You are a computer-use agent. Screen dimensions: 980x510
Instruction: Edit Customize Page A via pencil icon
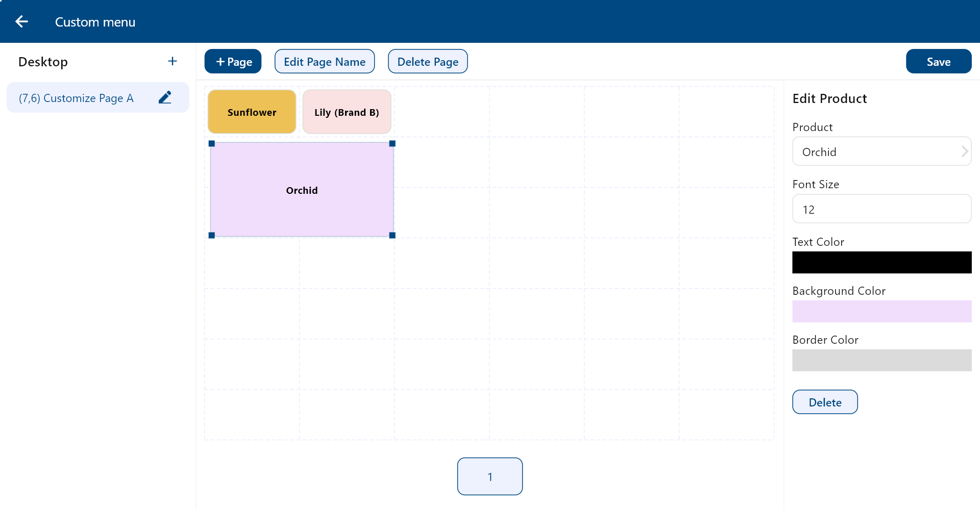click(165, 97)
